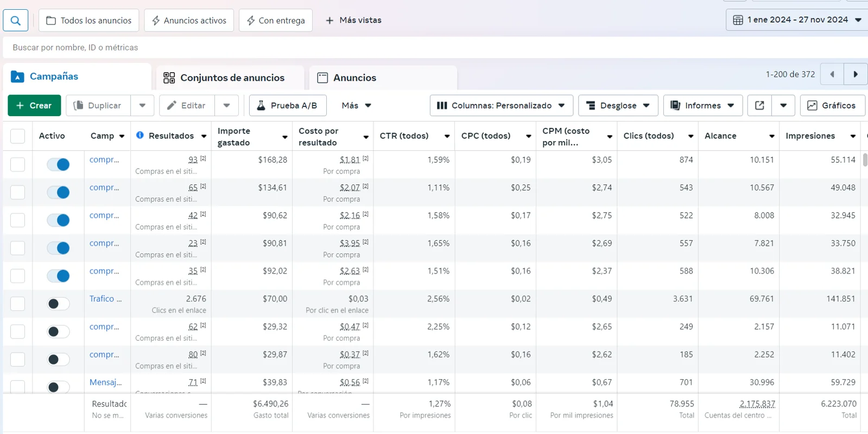Check the select-all campaigns checkbox
The image size is (868, 434).
[x=17, y=136]
